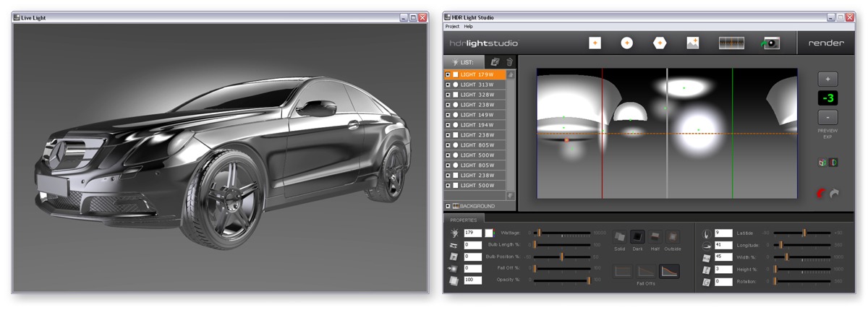Duplicate the selected light in the list header
The width and height of the screenshot is (868, 310).
point(495,63)
